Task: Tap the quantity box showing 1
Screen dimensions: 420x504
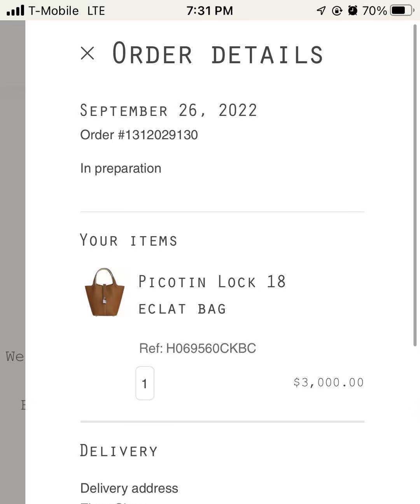Action: tap(145, 383)
